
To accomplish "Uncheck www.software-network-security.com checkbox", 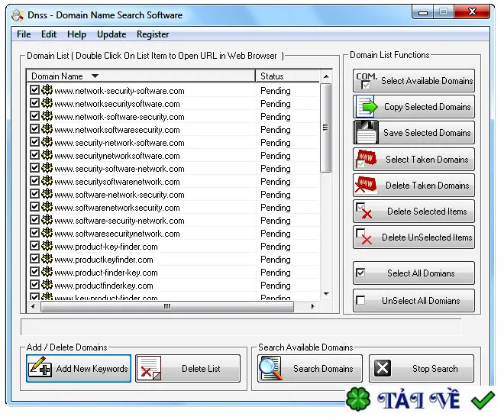I will 34,194.
